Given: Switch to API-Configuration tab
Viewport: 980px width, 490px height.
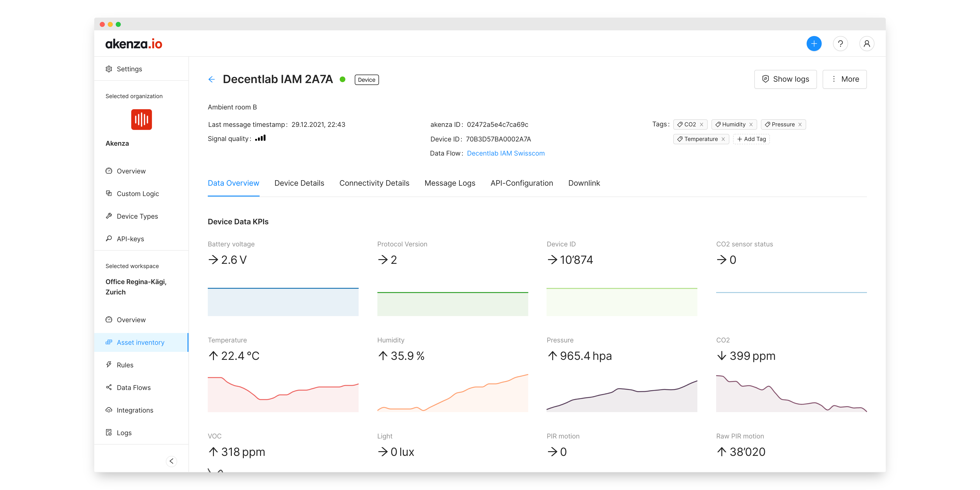Looking at the screenshot, I should [x=522, y=183].
